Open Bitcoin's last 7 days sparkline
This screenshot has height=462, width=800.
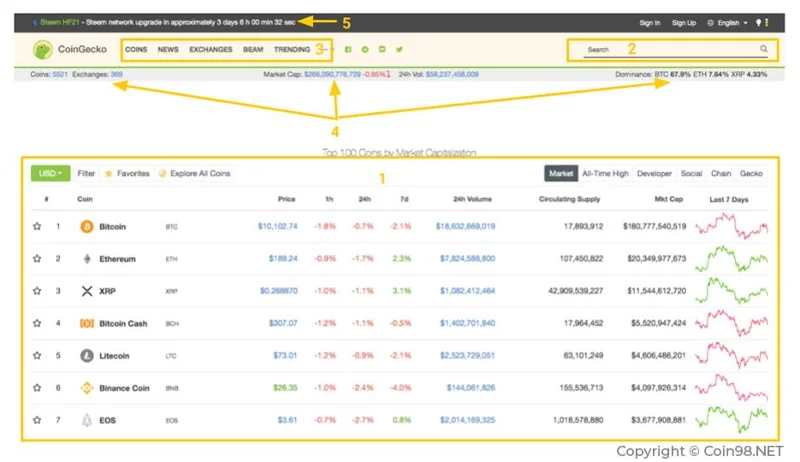click(731, 226)
